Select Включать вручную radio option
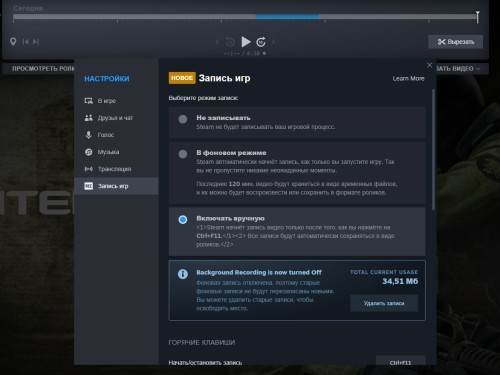Viewport: 500px width, 375px height. pyautogui.click(x=183, y=220)
